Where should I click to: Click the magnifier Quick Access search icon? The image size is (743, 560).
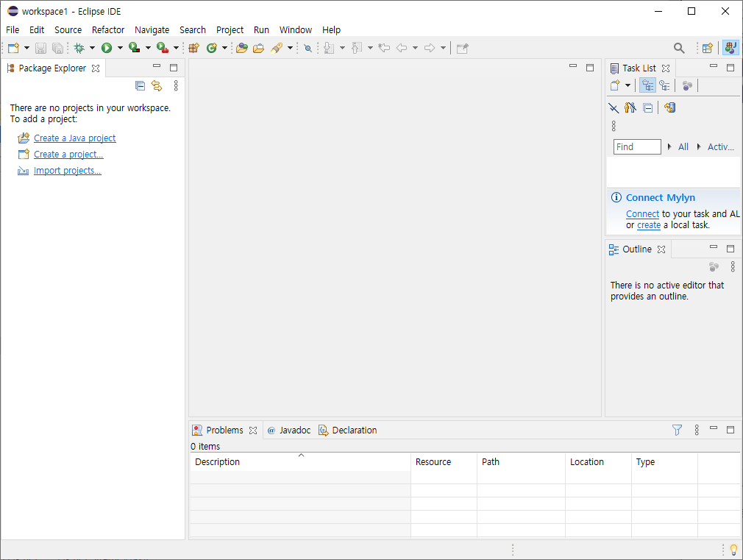[679, 48]
